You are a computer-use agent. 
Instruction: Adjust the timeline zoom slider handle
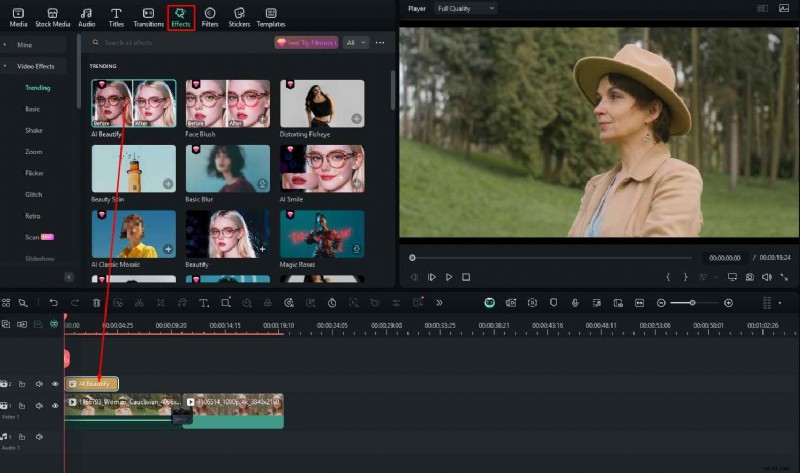pos(692,303)
